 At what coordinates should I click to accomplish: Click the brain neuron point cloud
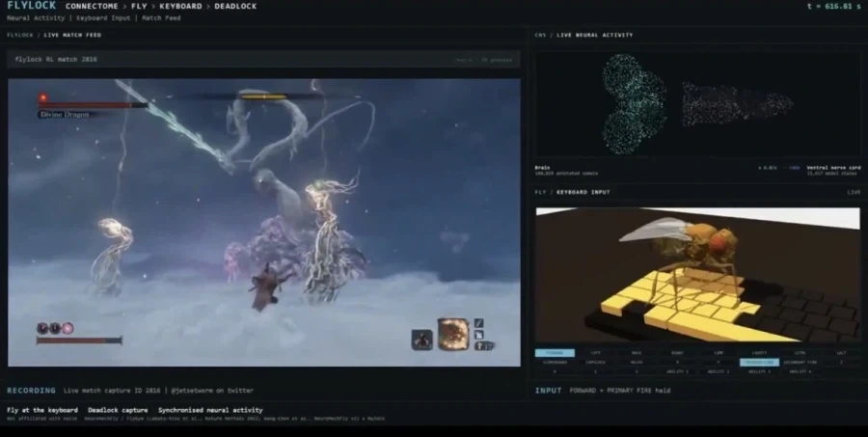(634, 103)
